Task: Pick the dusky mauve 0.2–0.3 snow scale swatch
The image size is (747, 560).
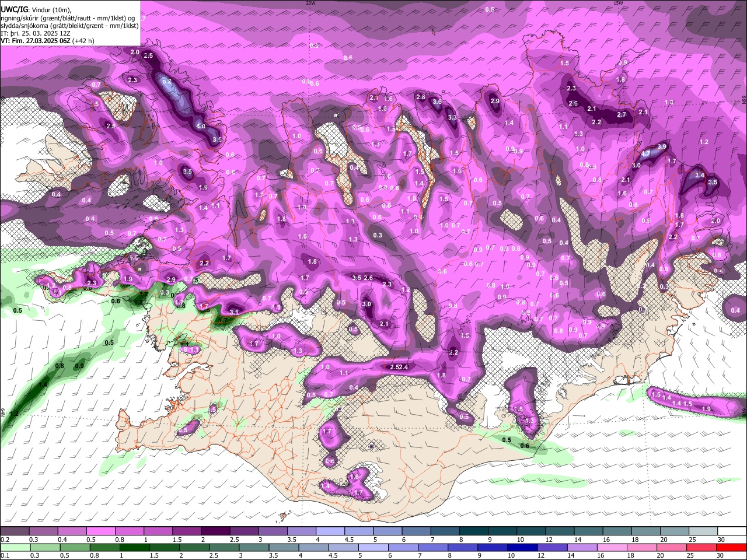Action: coord(15,531)
